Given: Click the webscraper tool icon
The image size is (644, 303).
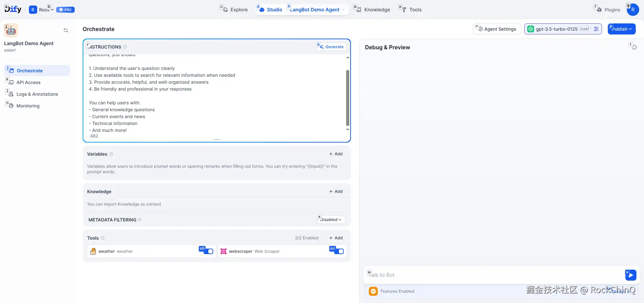Looking at the screenshot, I should click(224, 251).
